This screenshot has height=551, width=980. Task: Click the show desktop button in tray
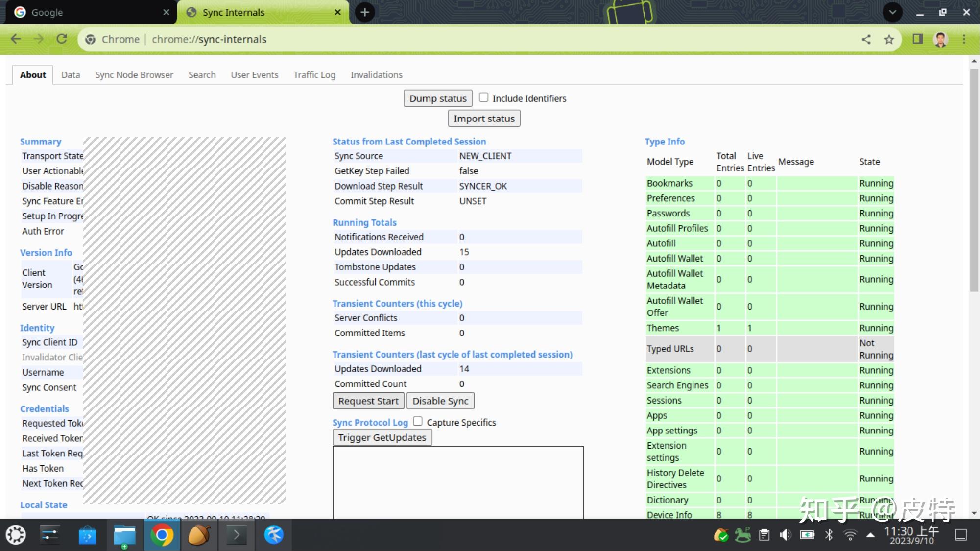point(961,535)
